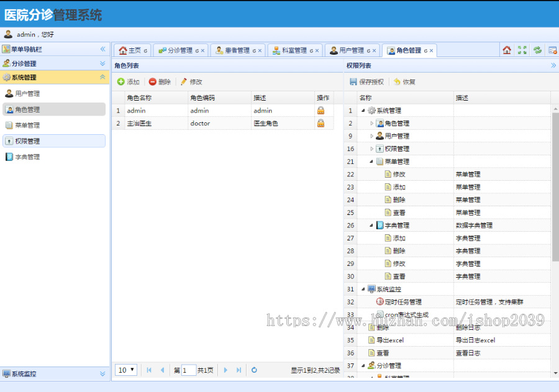Click the green refresh arrows icon in the top-right

click(x=538, y=50)
